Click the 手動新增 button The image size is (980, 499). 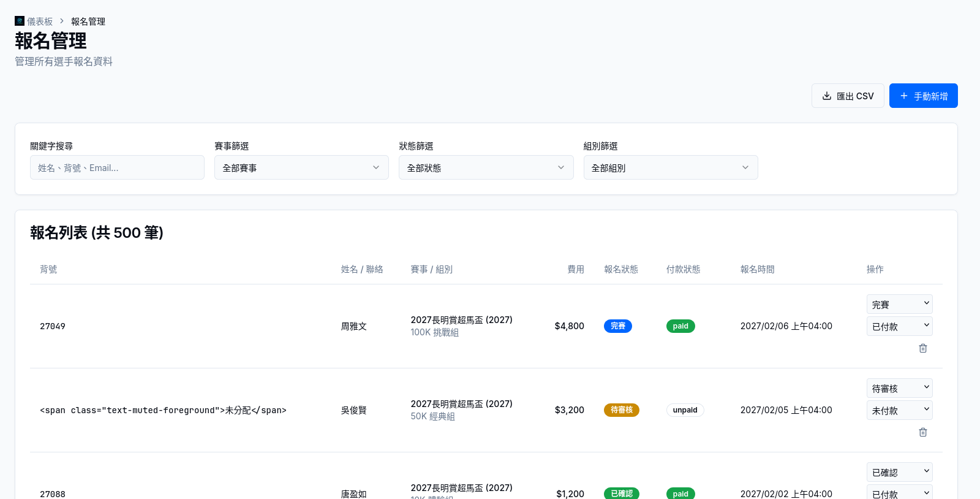tap(924, 96)
